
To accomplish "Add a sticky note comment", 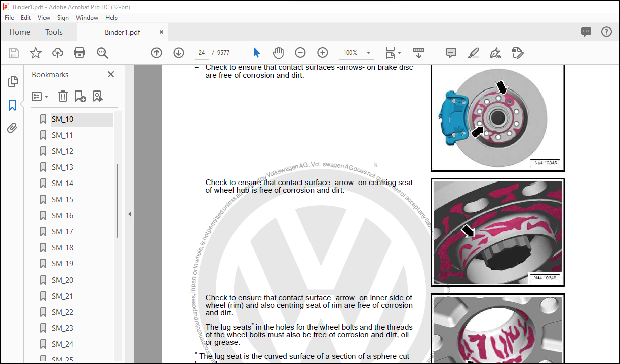I will [x=451, y=53].
